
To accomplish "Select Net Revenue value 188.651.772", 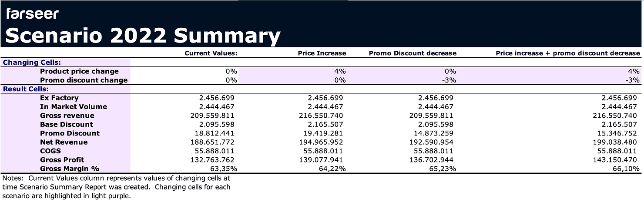I will tap(212, 142).
